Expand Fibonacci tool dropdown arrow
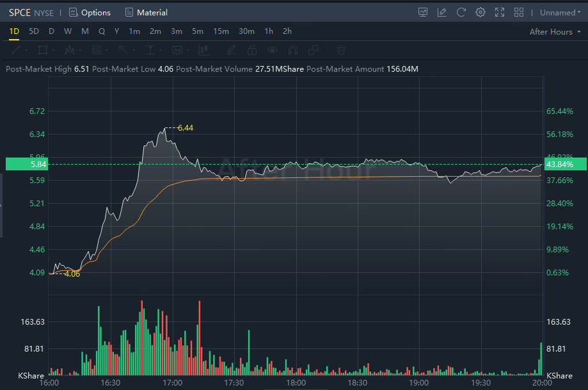 point(106,51)
